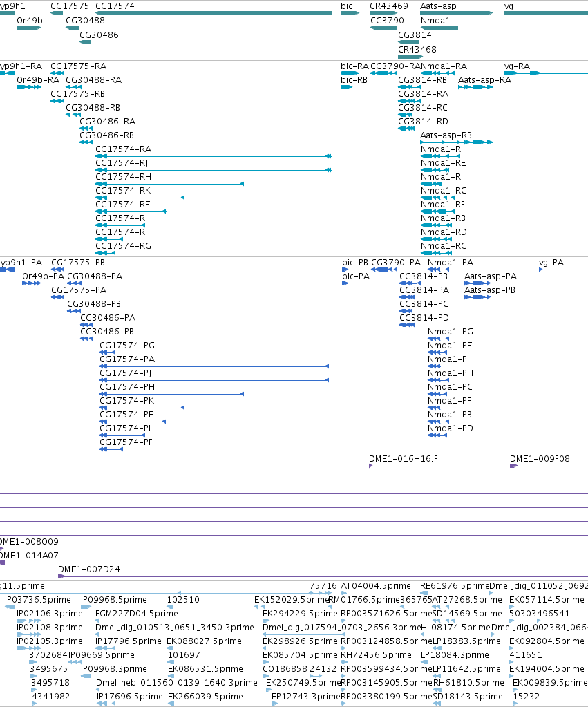The image size is (588, 707).
Task: Select transcript CG3790-RA
Action: [x=383, y=73]
